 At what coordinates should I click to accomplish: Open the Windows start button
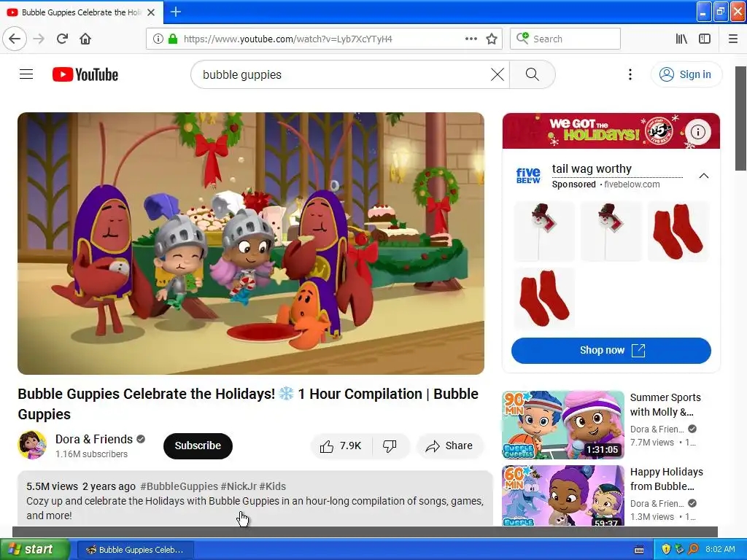tap(35, 549)
